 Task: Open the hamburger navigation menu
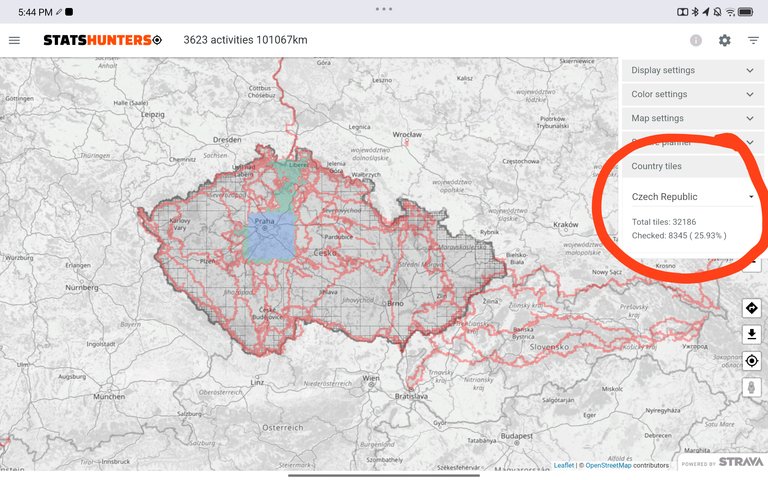click(x=14, y=40)
